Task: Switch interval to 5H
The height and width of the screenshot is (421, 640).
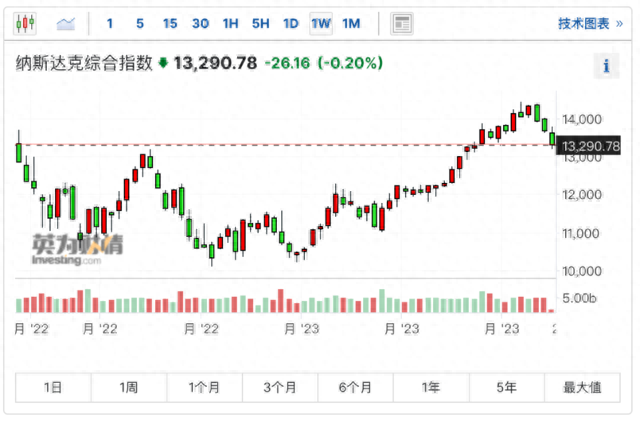Action: 260,24
